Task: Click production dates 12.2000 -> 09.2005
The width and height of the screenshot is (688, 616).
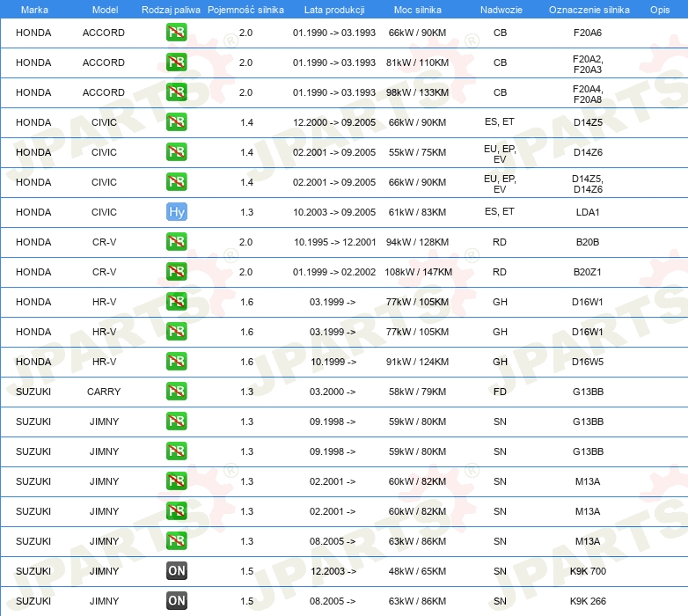Action: (x=334, y=122)
